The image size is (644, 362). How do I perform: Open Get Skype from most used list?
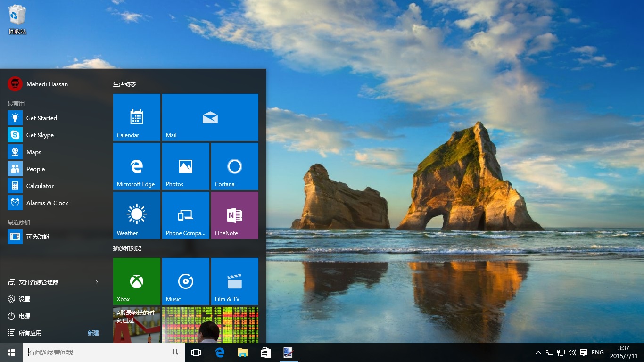(40, 135)
